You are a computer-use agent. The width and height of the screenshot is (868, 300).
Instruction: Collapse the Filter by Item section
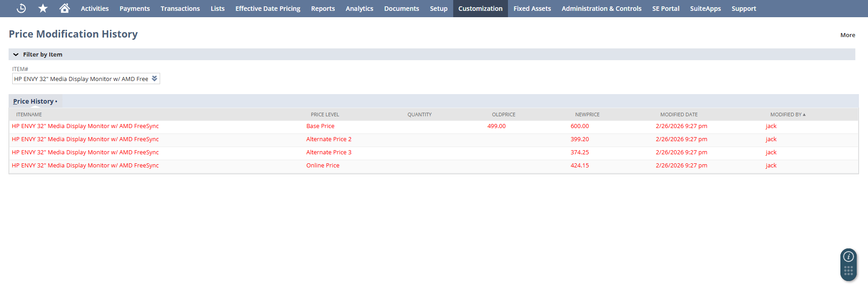(x=16, y=54)
